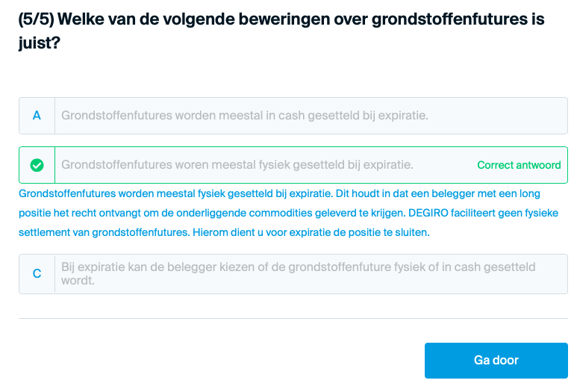Click the phrase 'settlement van grondstoffenfutures'
Image resolution: width=577 pixels, height=392 pixels.
(x=104, y=233)
